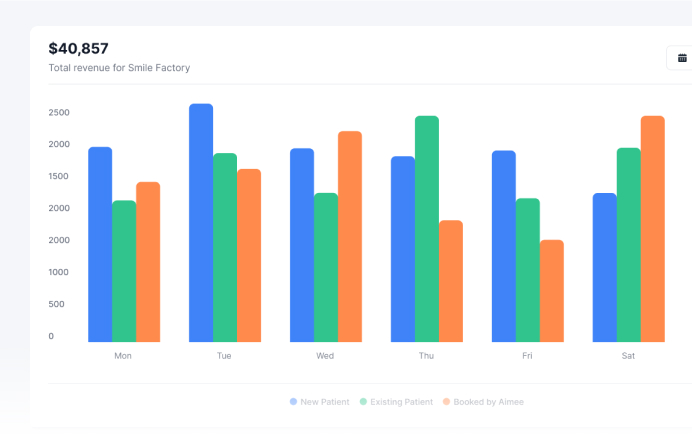Select the blue New Patient bar for Mon
The width and height of the screenshot is (692, 441).
click(100, 245)
